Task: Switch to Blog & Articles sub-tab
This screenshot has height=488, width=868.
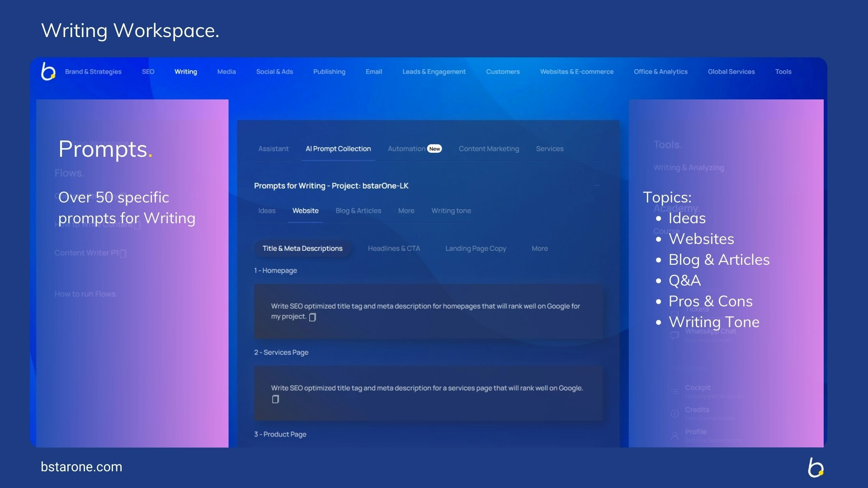Action: tap(358, 211)
